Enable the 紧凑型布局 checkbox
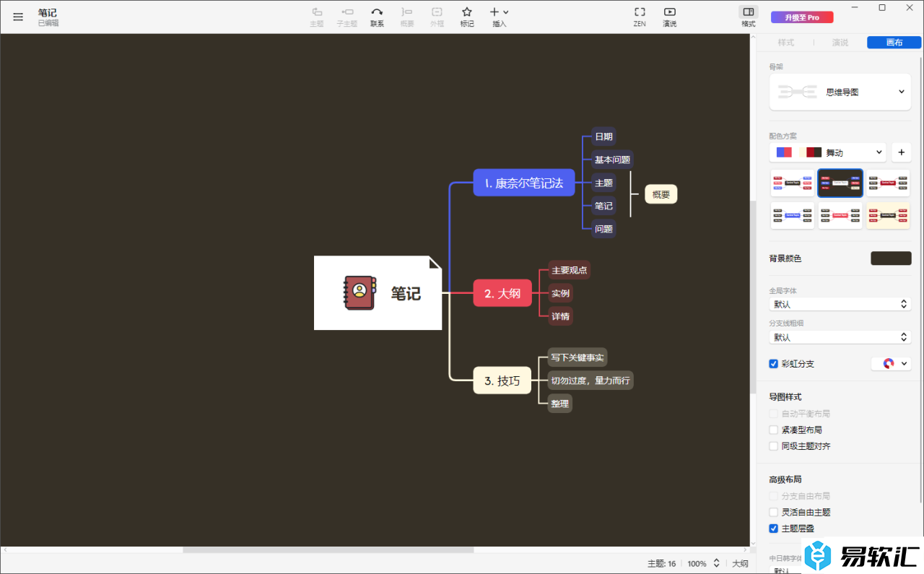Screen dimensions: 924x574 [x=774, y=430]
